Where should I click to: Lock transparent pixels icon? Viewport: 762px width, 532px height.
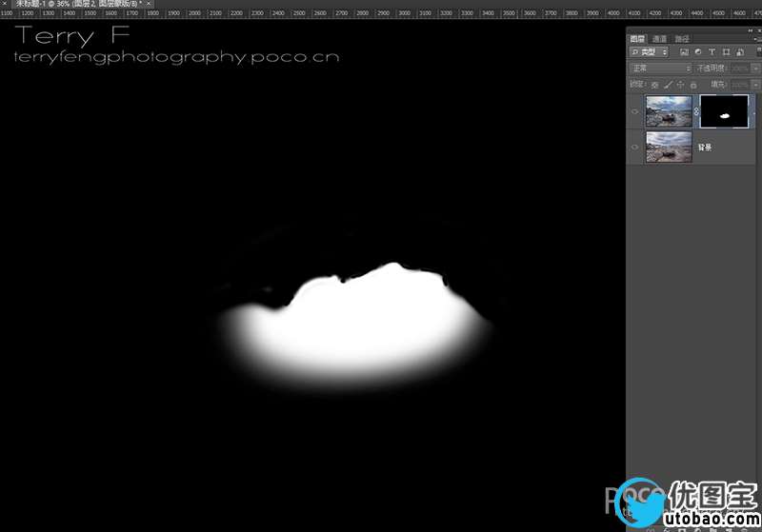coord(654,85)
